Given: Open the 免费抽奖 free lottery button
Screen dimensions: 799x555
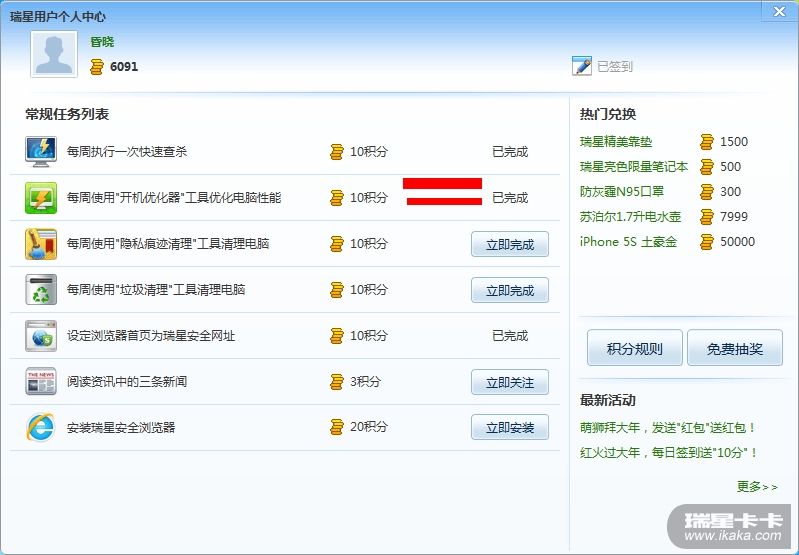Looking at the screenshot, I should [x=734, y=348].
